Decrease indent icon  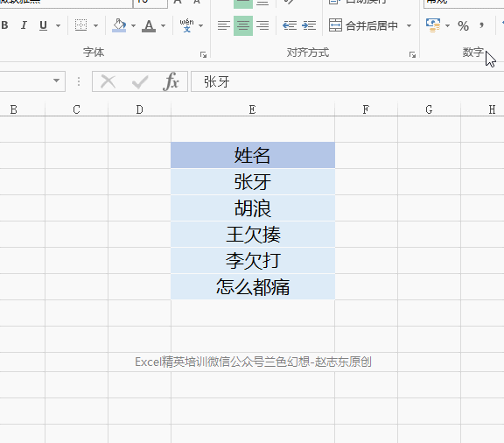290,25
